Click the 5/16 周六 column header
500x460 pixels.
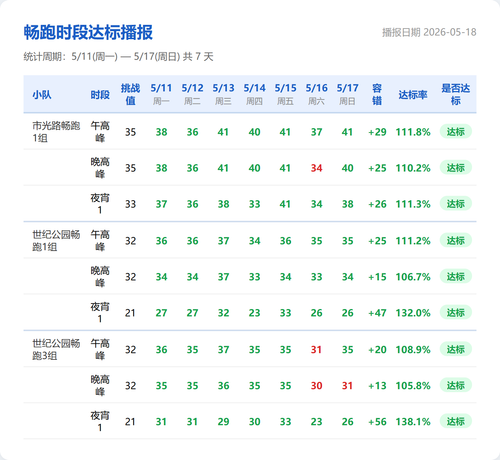click(x=316, y=94)
